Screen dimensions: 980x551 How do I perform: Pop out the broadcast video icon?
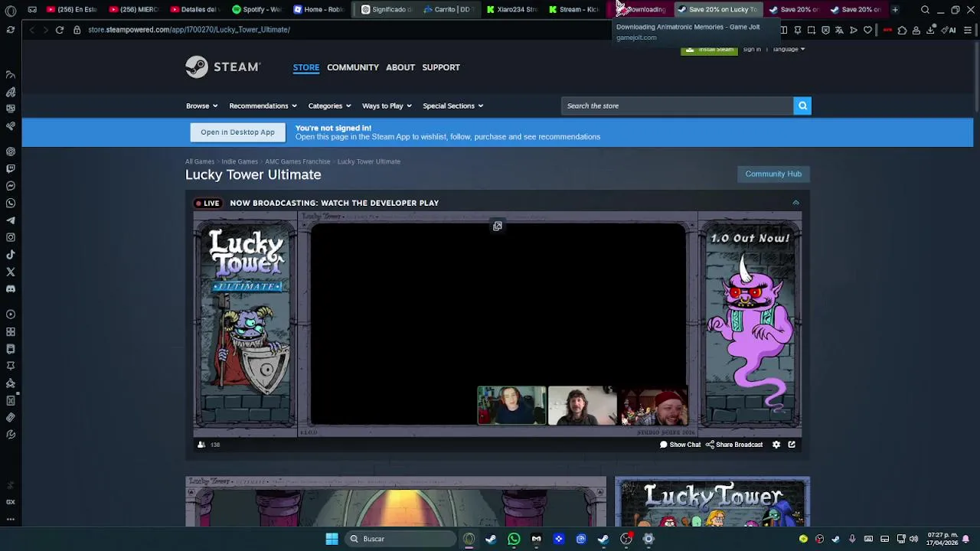(x=498, y=226)
